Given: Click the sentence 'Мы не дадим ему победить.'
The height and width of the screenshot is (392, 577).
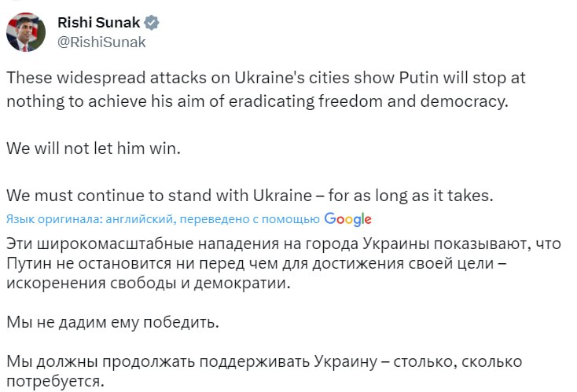Looking at the screenshot, I should tap(110, 322).
